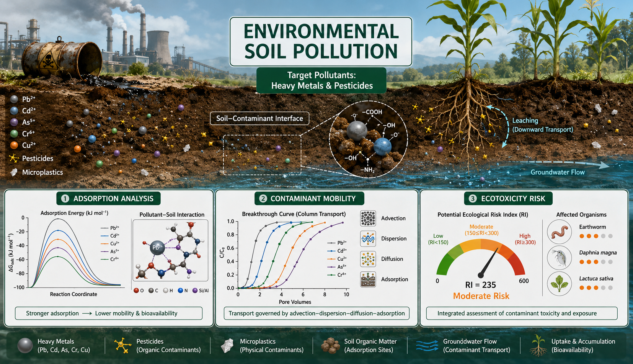633x364 pixels.
Task: Click the Earthworm organism icon
Action: (x=559, y=232)
